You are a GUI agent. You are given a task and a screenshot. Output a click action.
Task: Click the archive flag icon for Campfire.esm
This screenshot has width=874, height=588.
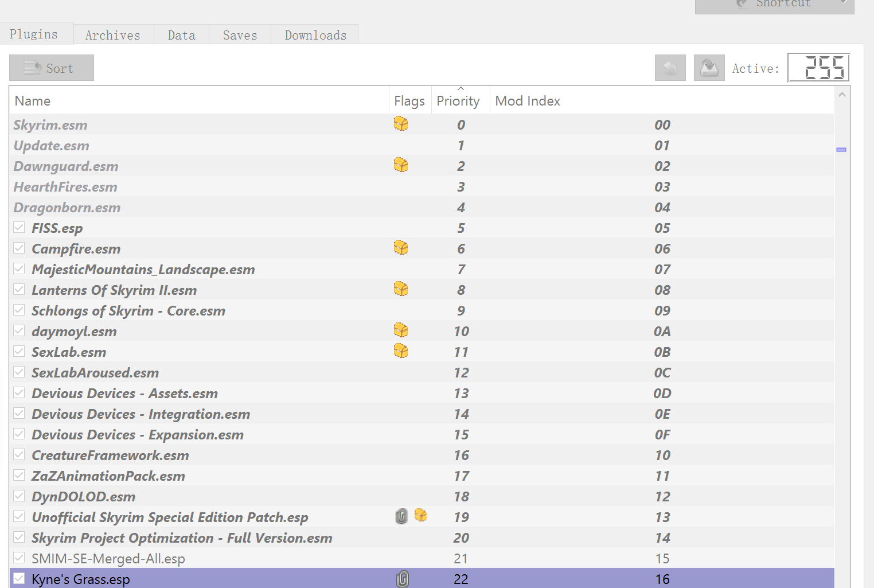point(401,248)
